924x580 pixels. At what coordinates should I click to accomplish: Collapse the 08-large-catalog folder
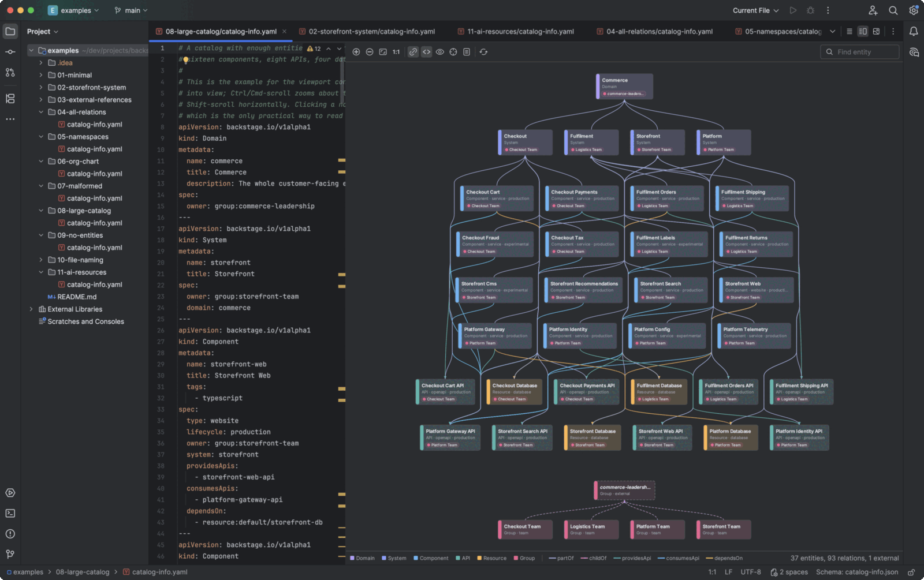[41, 211]
